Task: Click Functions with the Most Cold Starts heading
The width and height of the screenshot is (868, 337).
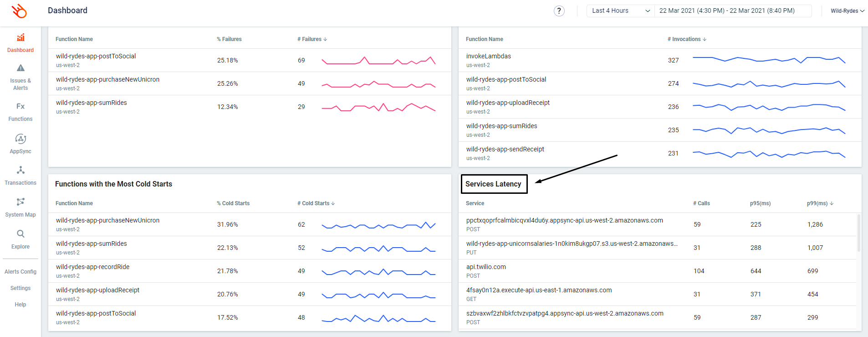Action: (x=113, y=184)
